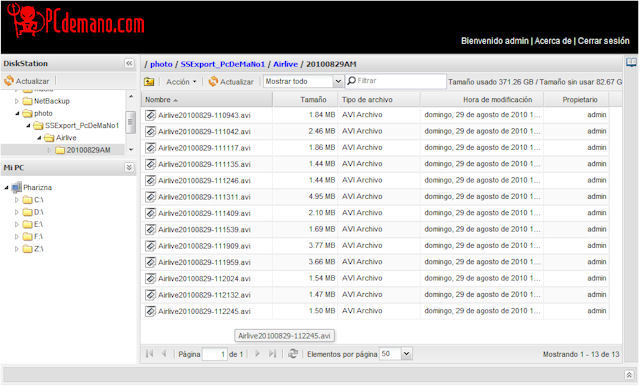Click the Página number input field
Image resolution: width=640 pixels, height=387 pixels.
(215, 354)
